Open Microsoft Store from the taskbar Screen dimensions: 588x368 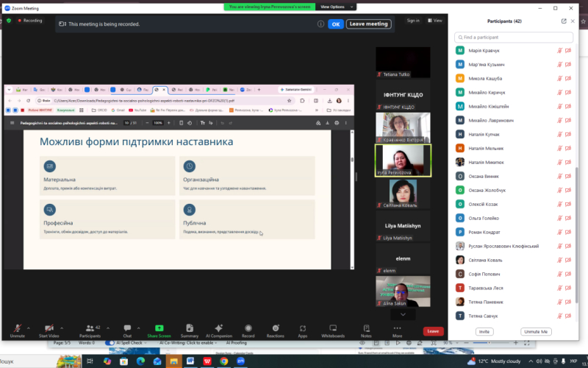[123, 361]
